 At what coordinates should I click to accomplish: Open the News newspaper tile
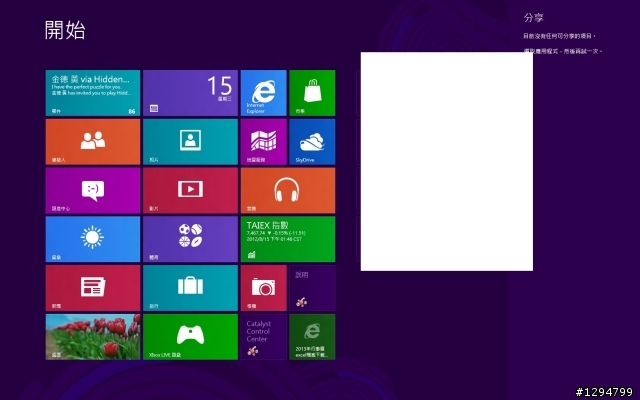[93, 288]
